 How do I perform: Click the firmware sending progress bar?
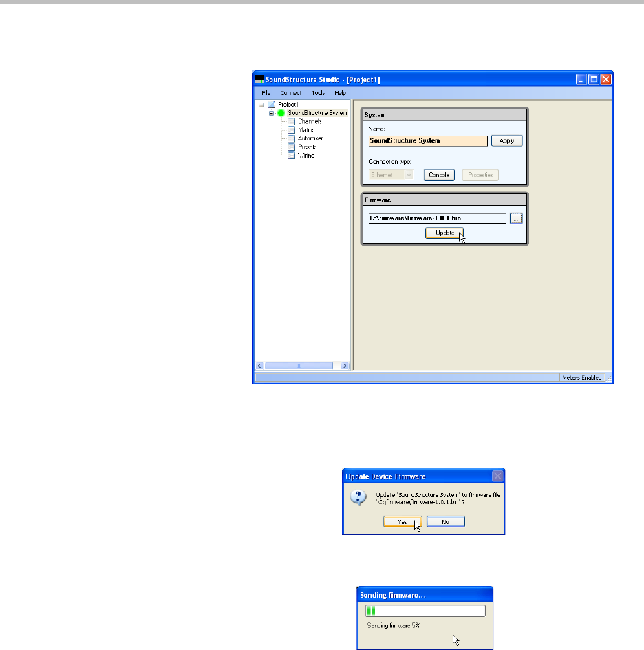[425, 610]
